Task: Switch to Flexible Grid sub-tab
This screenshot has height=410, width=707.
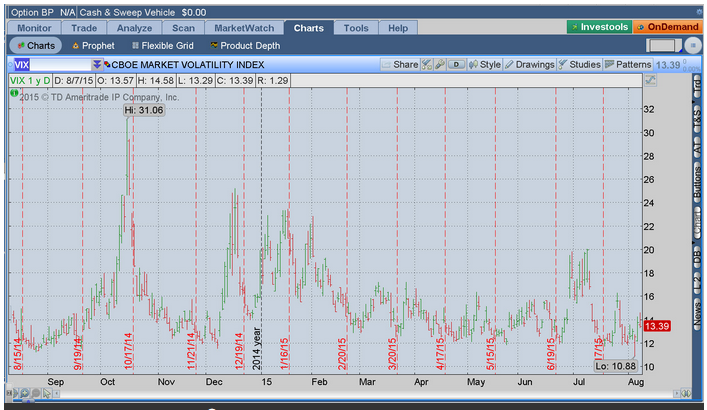Action: (x=163, y=46)
